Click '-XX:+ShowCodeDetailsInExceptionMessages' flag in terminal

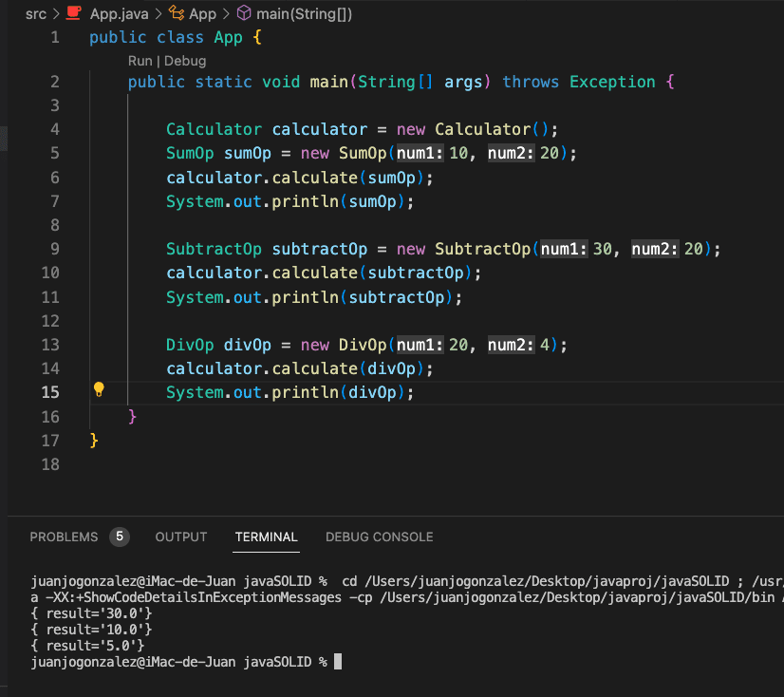click(x=194, y=597)
